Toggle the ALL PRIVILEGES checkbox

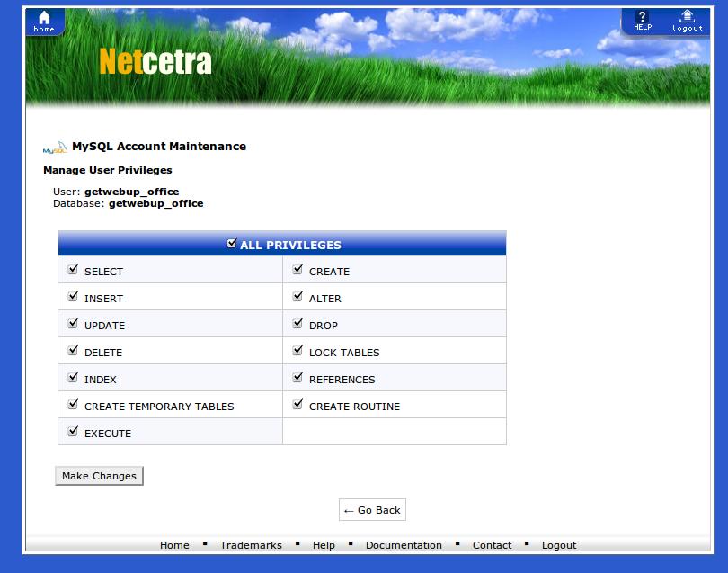(x=233, y=244)
